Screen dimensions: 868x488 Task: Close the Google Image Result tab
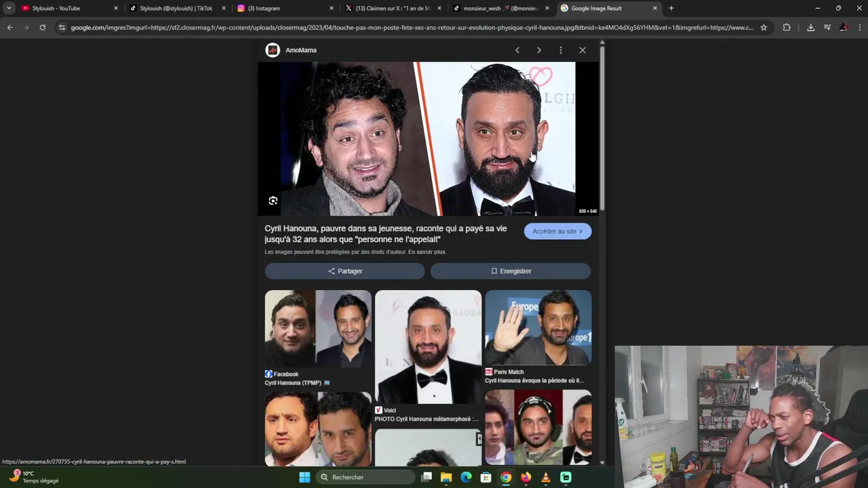click(655, 8)
